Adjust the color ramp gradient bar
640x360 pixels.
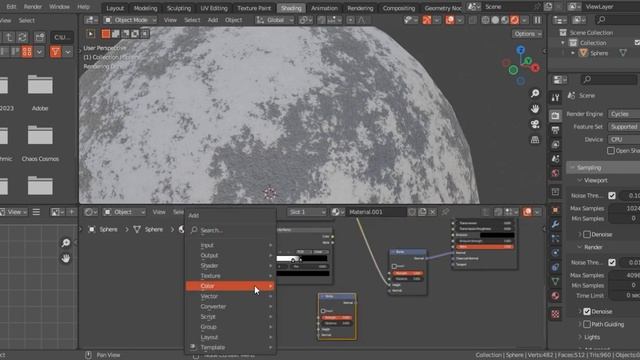pyautogui.click(x=302, y=258)
